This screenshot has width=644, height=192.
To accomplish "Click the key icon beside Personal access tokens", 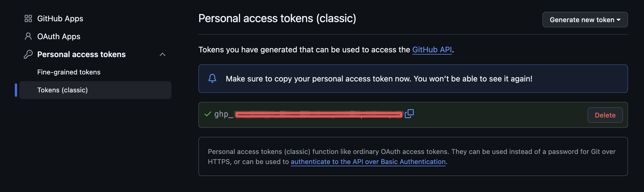I will 28,54.
